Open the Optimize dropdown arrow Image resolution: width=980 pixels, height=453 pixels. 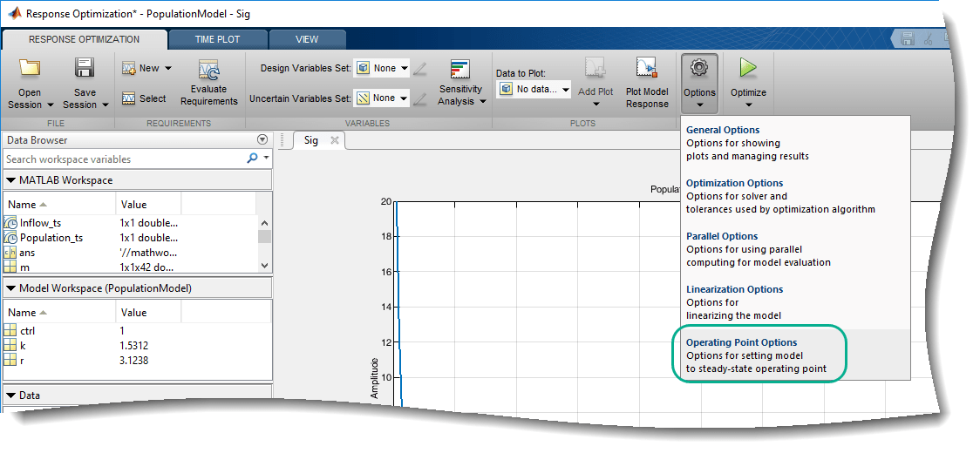748,105
